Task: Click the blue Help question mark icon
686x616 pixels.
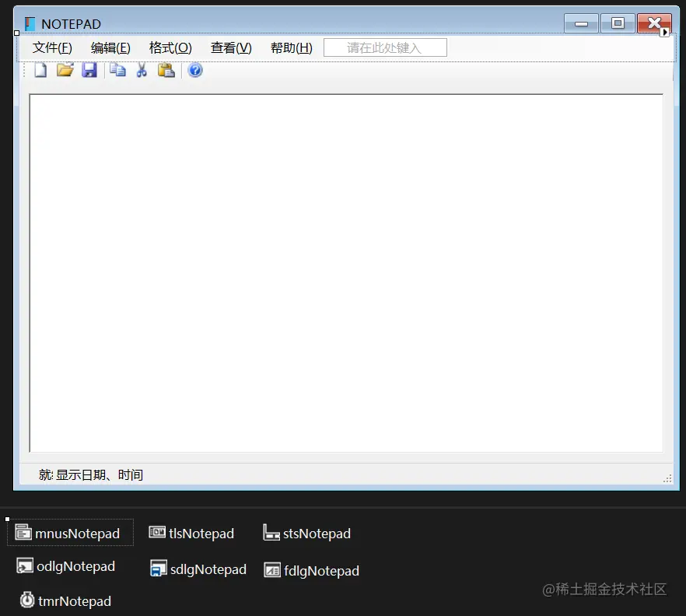Action: [x=195, y=70]
